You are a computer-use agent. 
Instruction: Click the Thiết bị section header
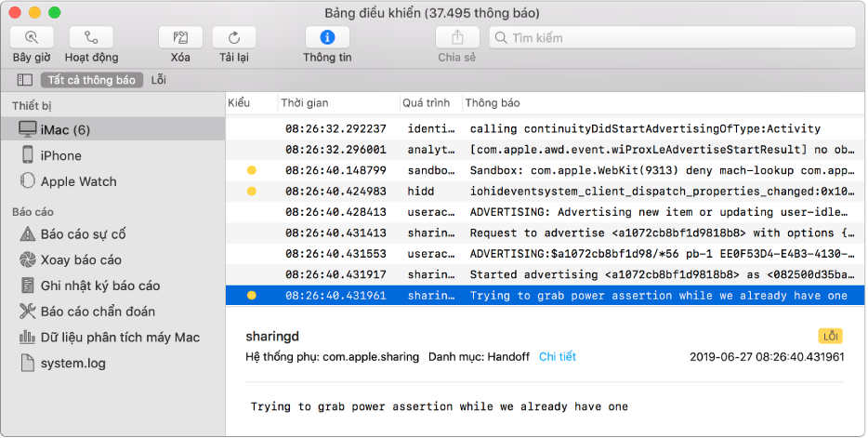(x=32, y=106)
